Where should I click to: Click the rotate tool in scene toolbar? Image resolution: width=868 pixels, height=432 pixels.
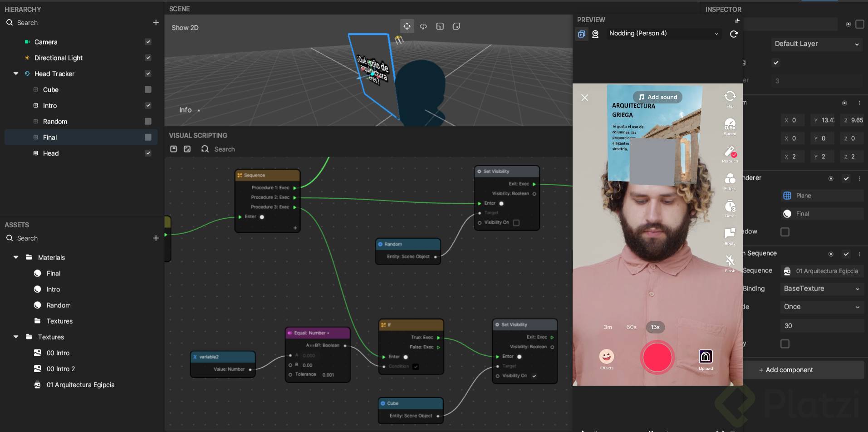pyautogui.click(x=423, y=26)
